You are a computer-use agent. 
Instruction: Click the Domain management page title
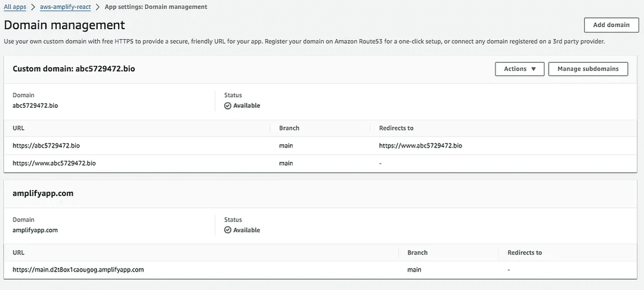coord(64,26)
